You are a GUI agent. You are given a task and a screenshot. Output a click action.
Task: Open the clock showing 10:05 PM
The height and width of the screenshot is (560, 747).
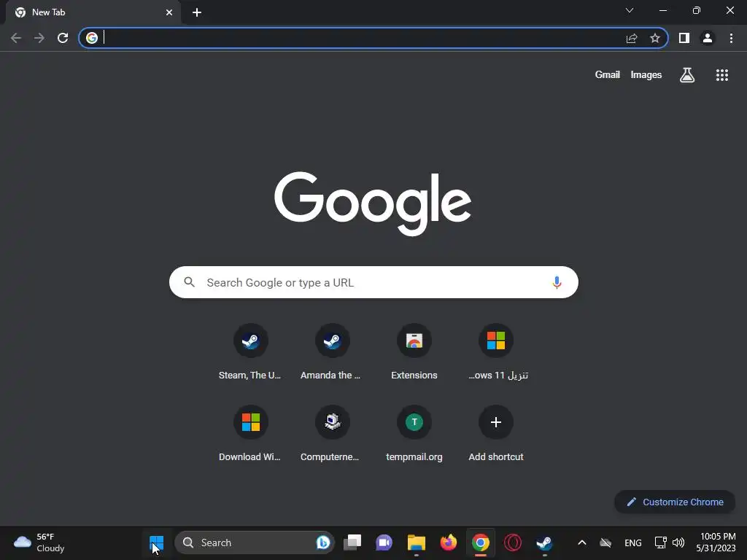point(716,542)
